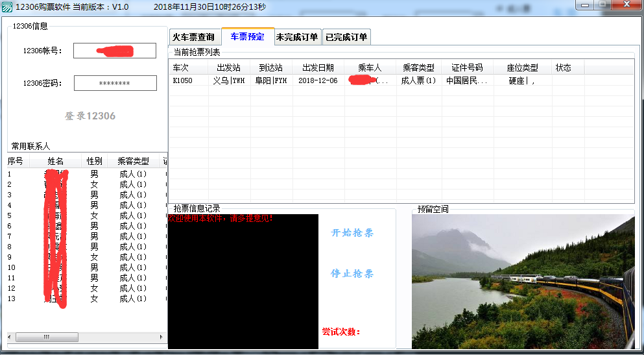The image size is (644, 355).
Task: Click the train scenery image in 预留空间
Action: (523, 282)
